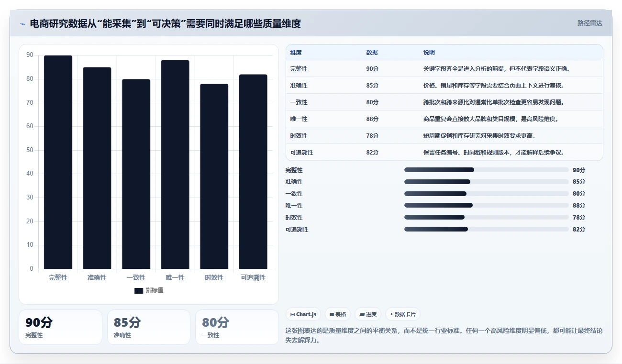This screenshot has height=364, width=622.
Task: Click the 90分 cell in table
Action: pos(372,69)
